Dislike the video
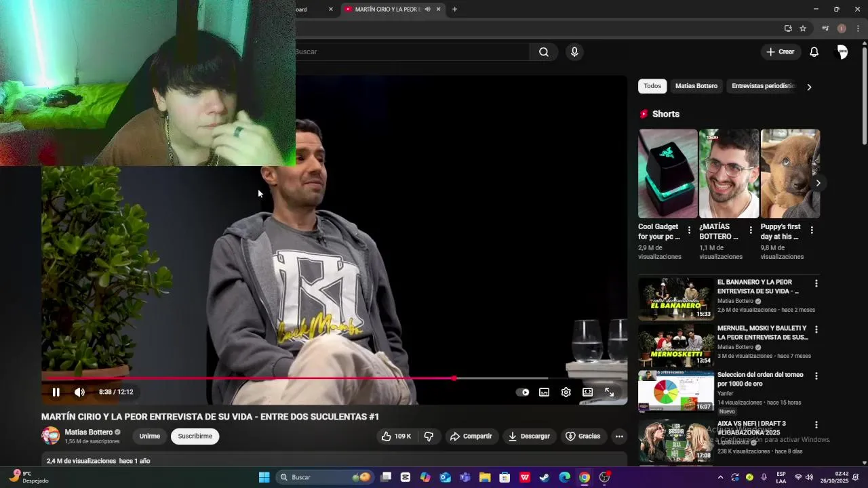868x488 pixels. [x=429, y=436]
